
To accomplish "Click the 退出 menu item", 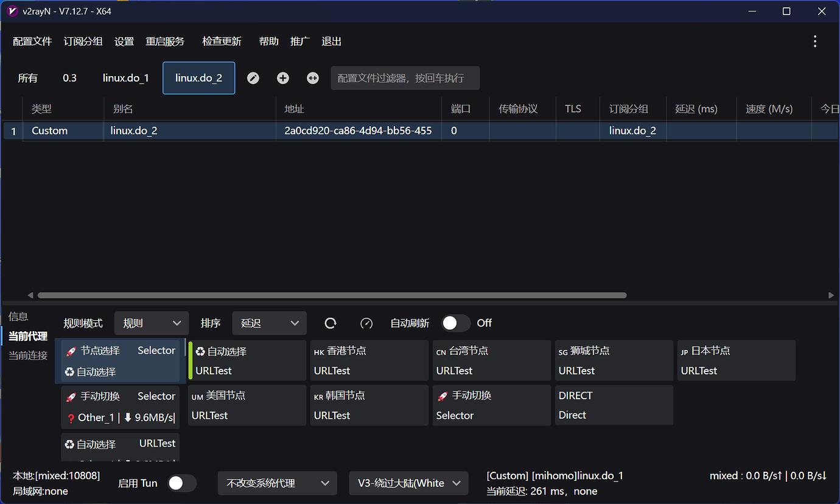I will click(x=332, y=41).
